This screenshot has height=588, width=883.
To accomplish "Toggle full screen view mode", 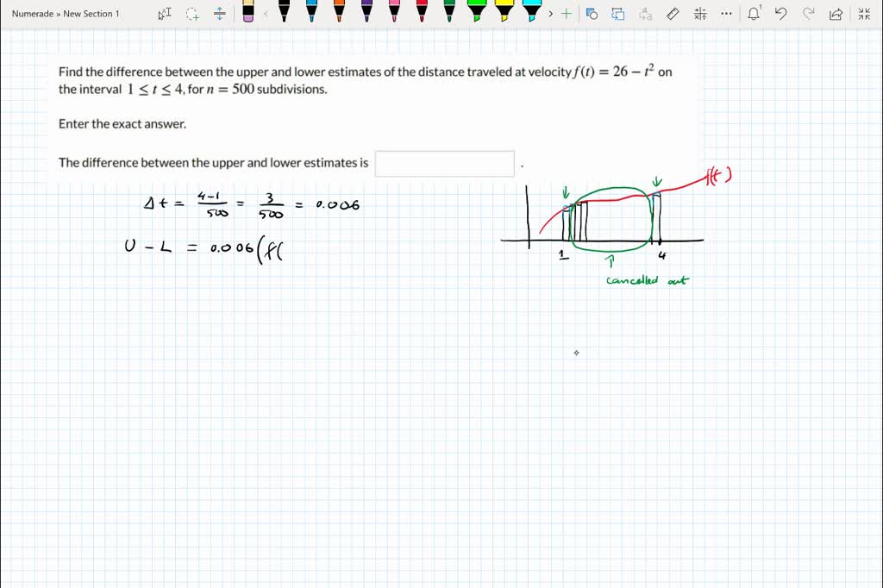I will tap(865, 13).
